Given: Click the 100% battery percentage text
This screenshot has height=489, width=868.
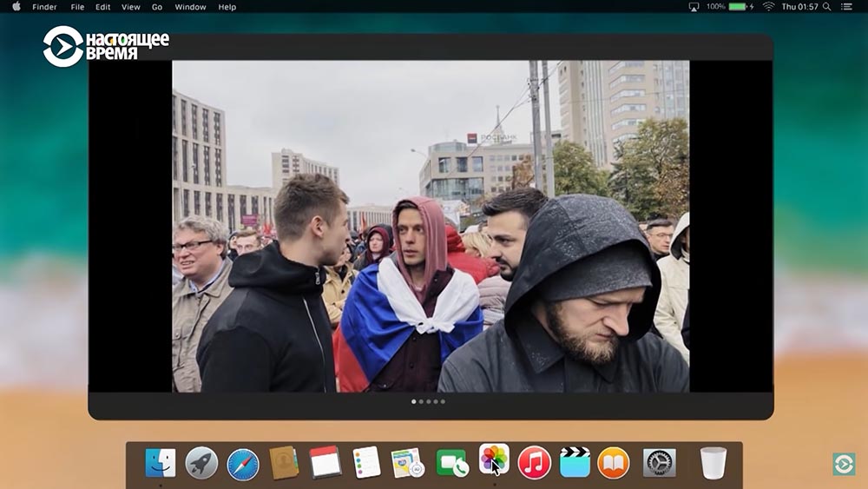Looking at the screenshot, I should [x=716, y=7].
